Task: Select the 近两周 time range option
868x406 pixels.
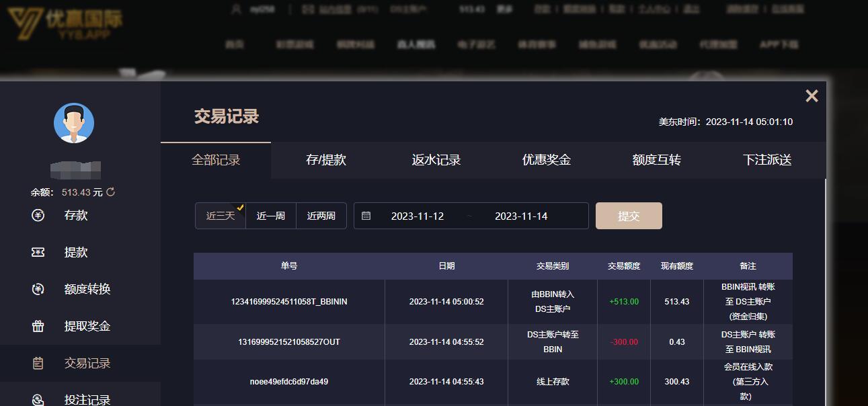Action: click(321, 216)
